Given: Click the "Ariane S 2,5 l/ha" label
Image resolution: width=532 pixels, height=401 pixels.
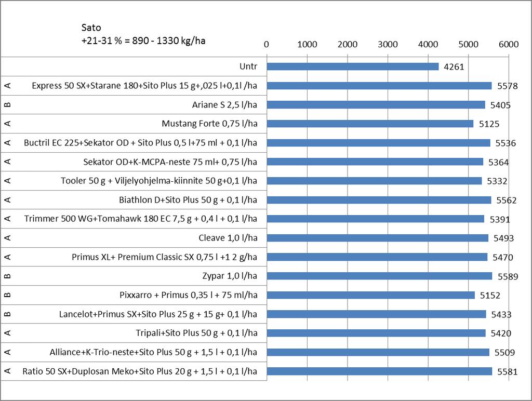Looking at the screenshot, I should 224,104.
